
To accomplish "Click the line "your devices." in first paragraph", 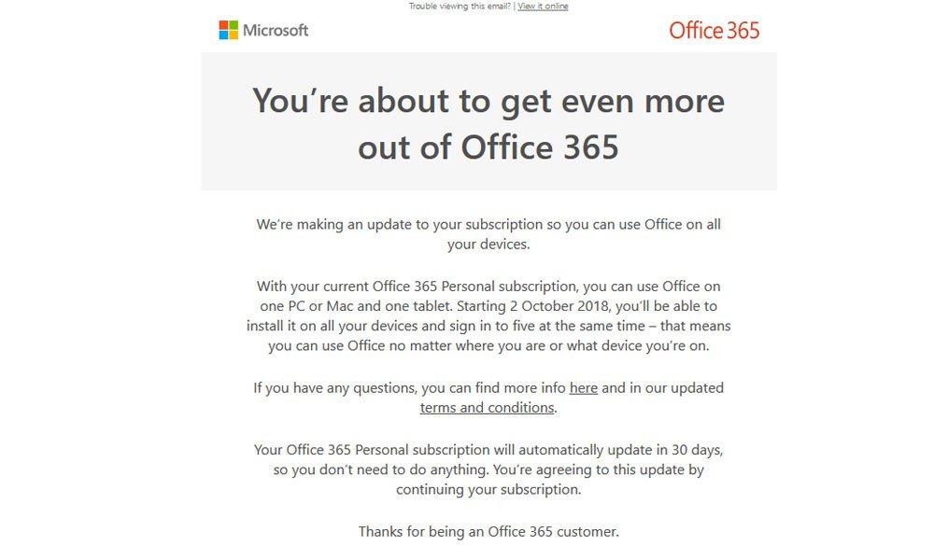I will click(x=488, y=244).
